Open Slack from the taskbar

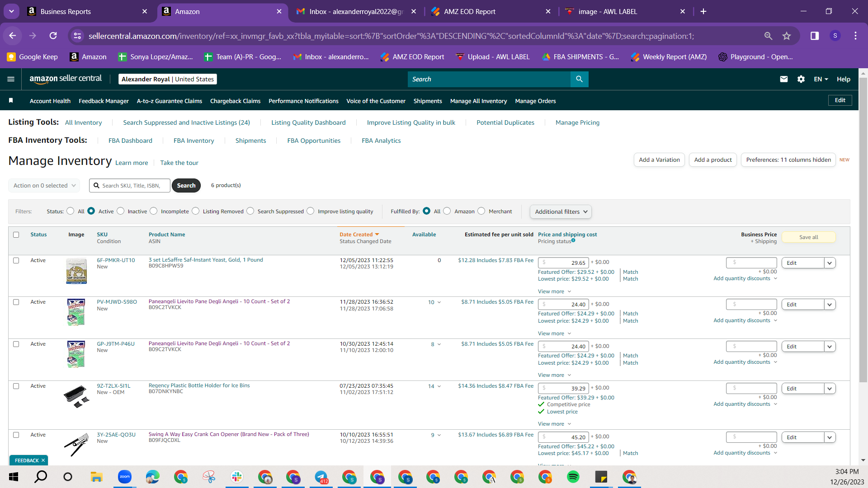[x=237, y=477]
